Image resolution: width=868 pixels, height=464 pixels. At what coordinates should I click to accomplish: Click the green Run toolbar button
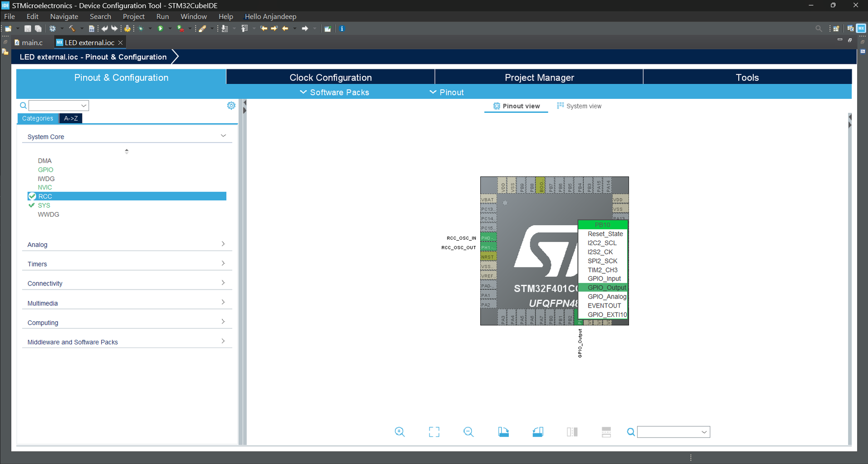(160, 29)
